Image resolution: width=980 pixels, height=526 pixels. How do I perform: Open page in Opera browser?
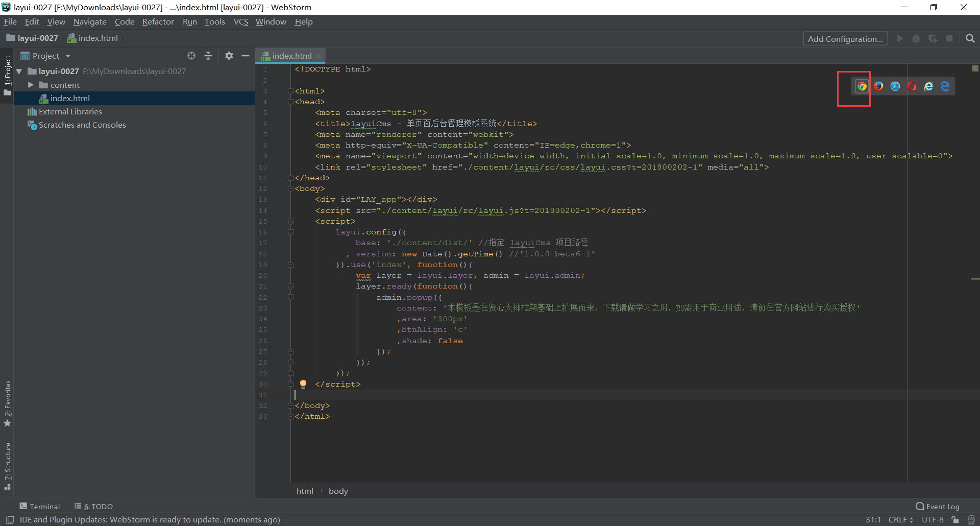tap(912, 86)
